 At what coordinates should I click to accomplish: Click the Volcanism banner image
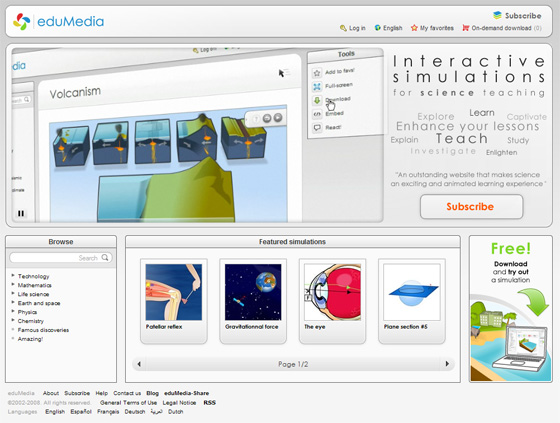(x=198, y=135)
